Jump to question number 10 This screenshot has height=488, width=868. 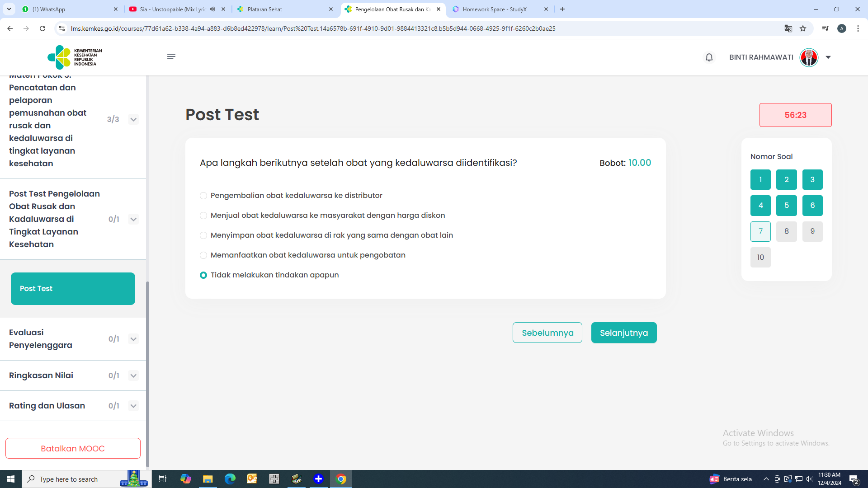click(760, 258)
